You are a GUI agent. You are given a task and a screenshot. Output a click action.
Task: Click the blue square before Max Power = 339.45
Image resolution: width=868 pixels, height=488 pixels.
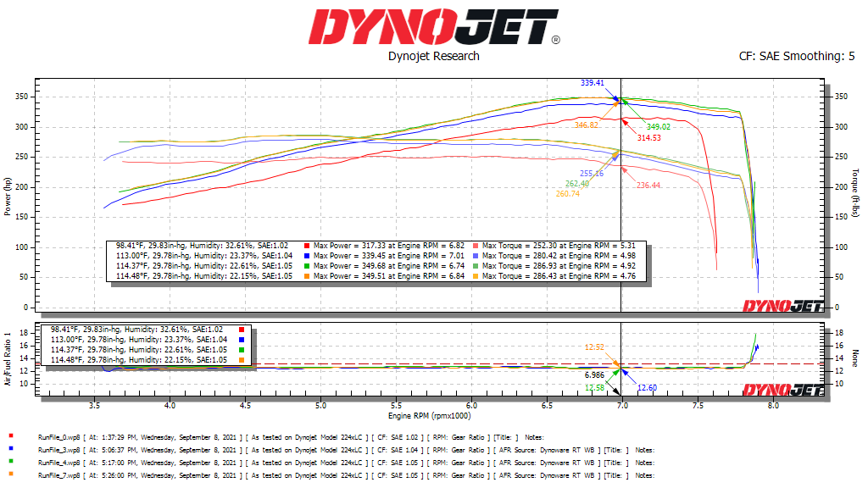(x=306, y=255)
